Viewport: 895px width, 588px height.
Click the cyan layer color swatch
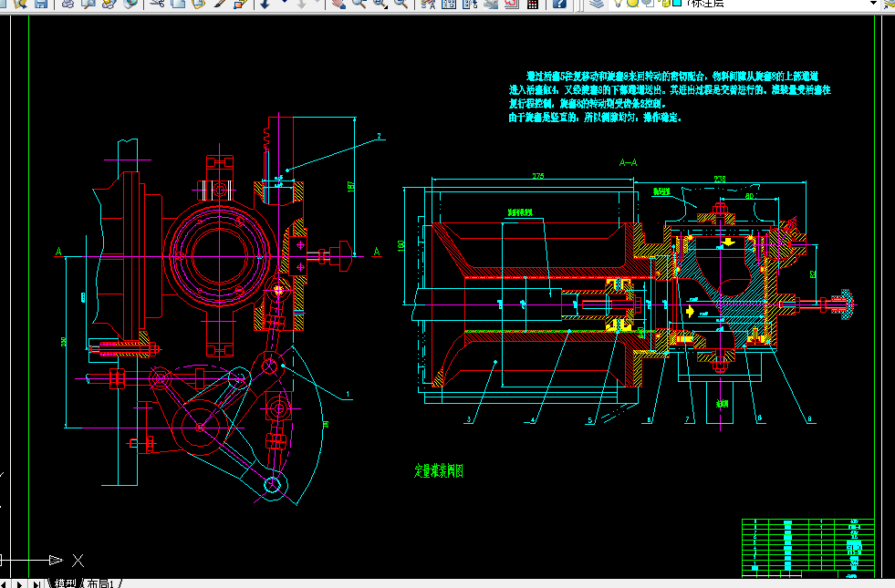click(x=678, y=3)
